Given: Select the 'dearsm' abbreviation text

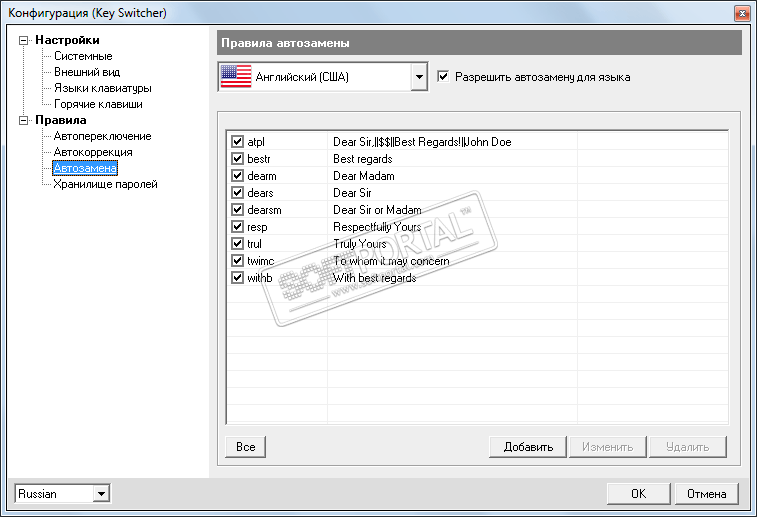Looking at the screenshot, I should (264, 210).
